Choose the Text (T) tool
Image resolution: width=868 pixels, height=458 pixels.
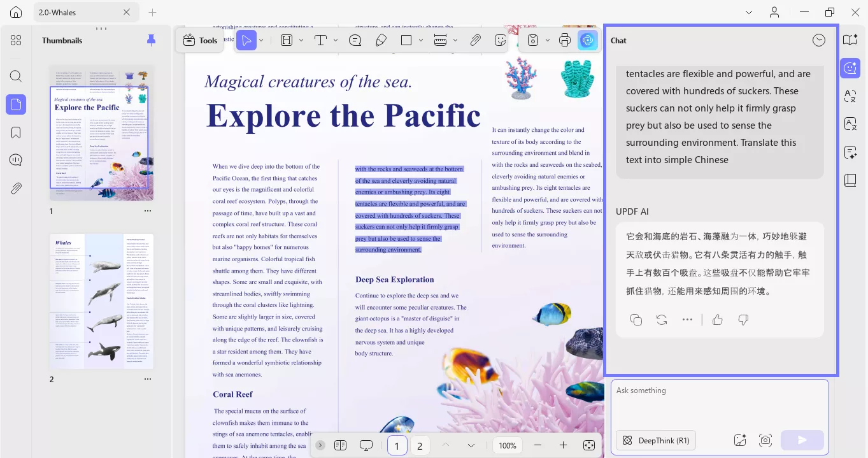pos(320,40)
